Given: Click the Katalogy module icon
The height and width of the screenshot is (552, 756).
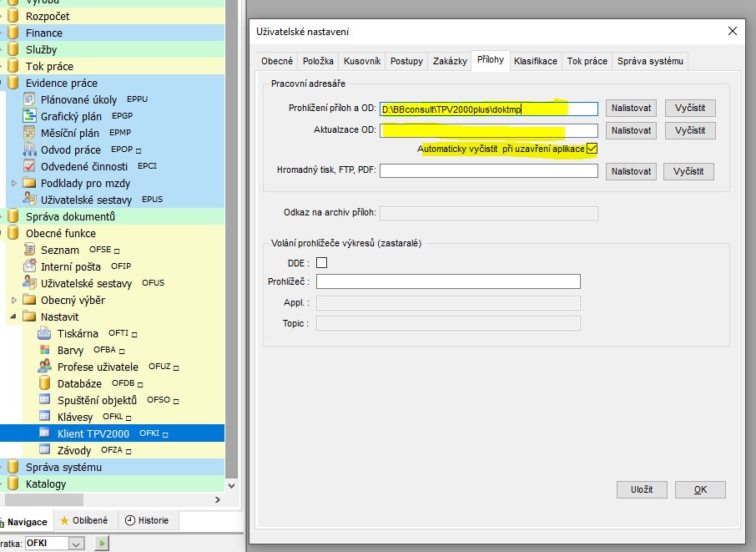Looking at the screenshot, I should click(x=13, y=484).
